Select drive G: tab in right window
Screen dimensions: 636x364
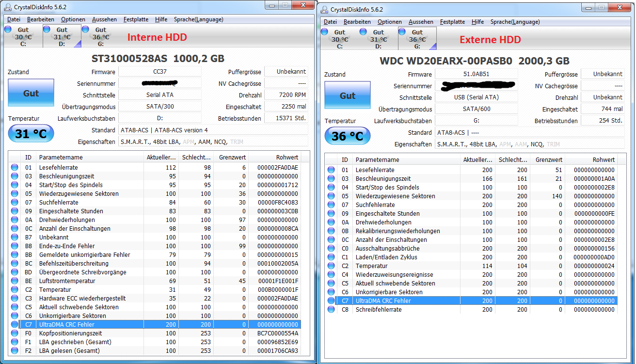[x=417, y=39]
